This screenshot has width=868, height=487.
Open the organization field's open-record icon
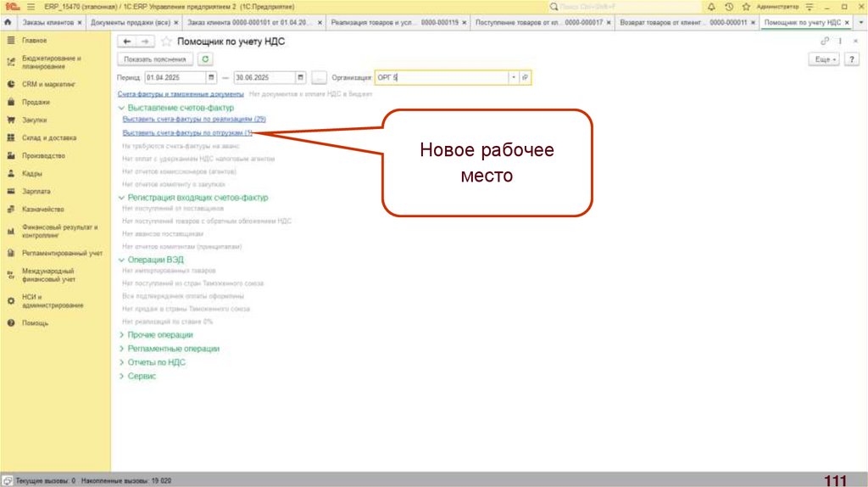click(x=525, y=77)
